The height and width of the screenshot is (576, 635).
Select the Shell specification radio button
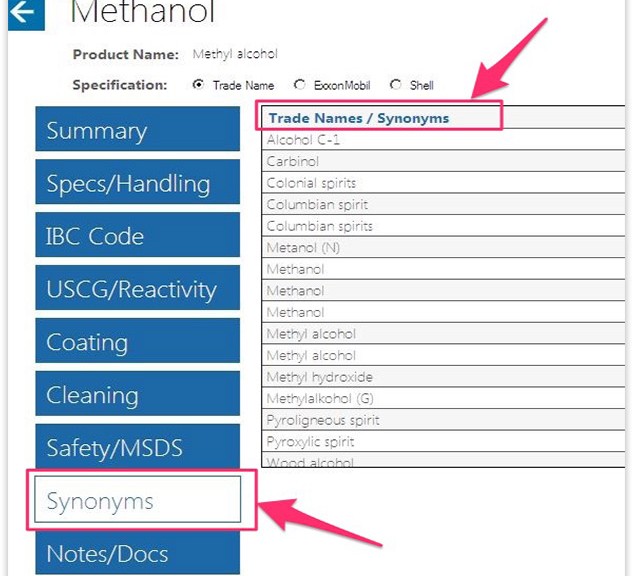[x=395, y=85]
